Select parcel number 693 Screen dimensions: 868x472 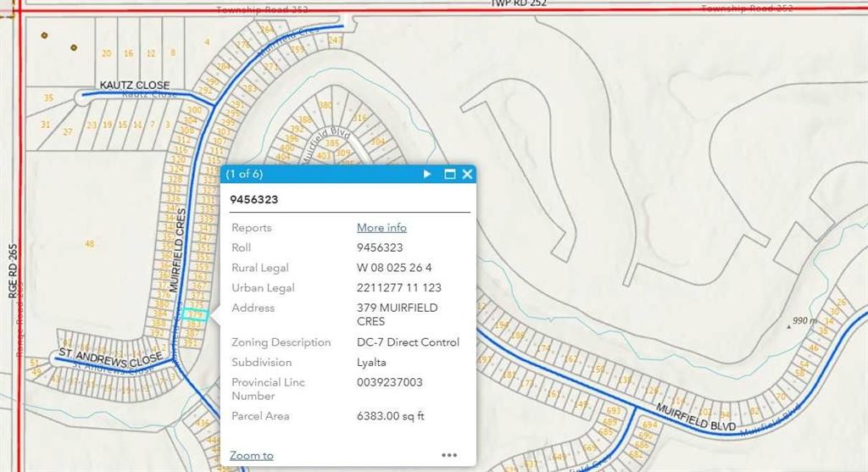(x=613, y=411)
